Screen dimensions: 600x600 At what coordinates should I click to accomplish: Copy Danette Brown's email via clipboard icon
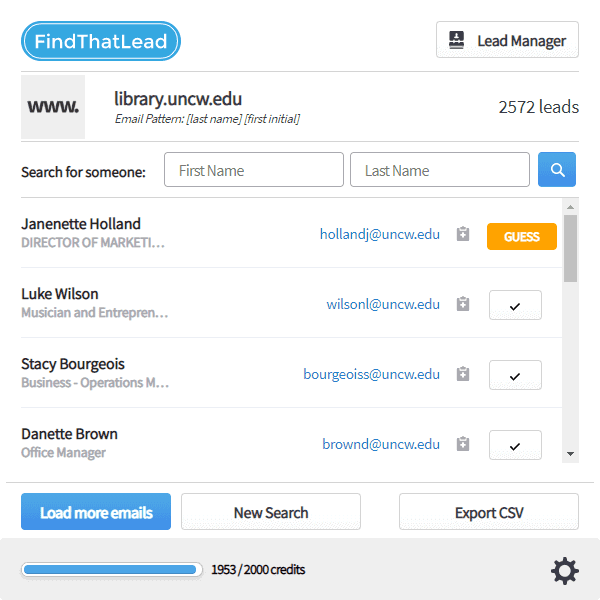(463, 444)
